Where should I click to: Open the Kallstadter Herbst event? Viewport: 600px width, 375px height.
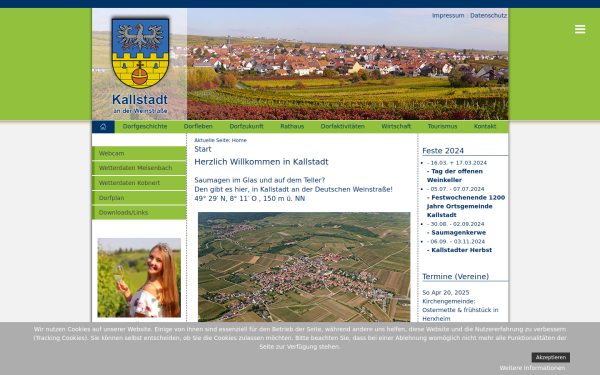[460, 250]
